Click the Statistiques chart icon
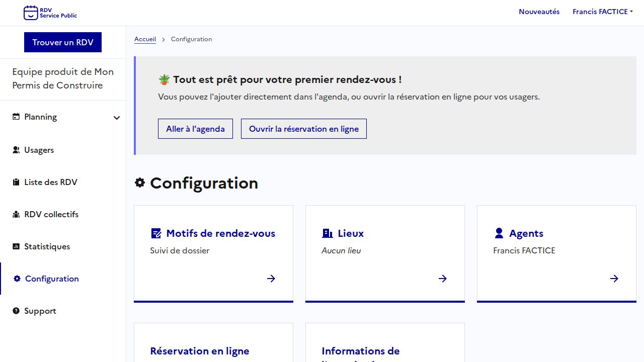This screenshot has height=362, width=644. [16, 246]
